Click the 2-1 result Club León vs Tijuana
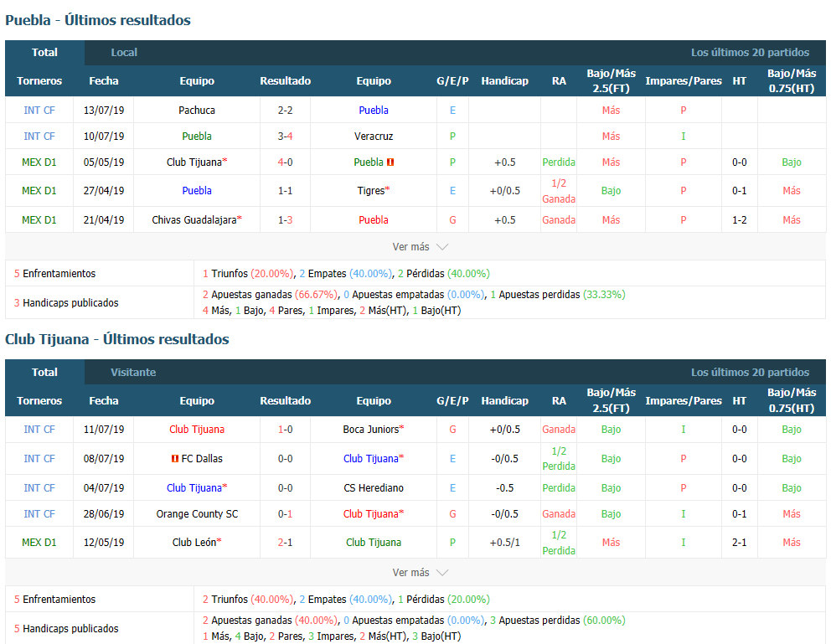 point(285,543)
